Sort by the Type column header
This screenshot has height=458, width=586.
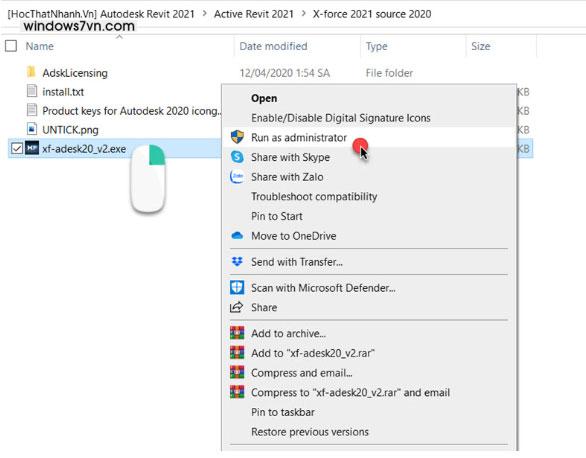click(x=376, y=46)
